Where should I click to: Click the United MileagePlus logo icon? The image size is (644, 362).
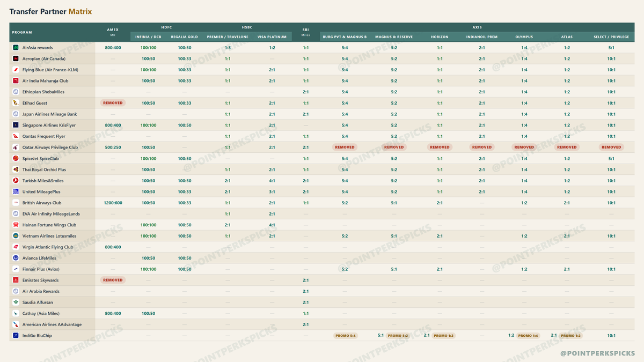(16, 191)
